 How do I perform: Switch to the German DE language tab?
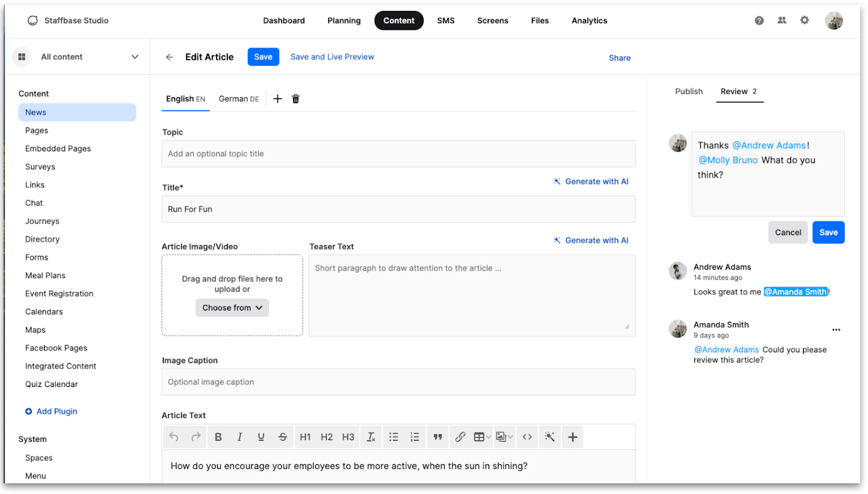pyautogui.click(x=239, y=98)
